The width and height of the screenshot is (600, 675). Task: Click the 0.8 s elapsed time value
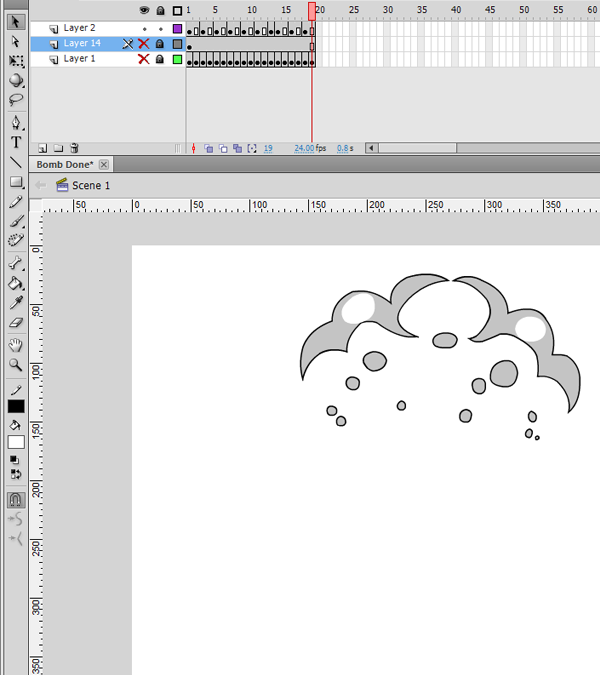[x=343, y=149]
